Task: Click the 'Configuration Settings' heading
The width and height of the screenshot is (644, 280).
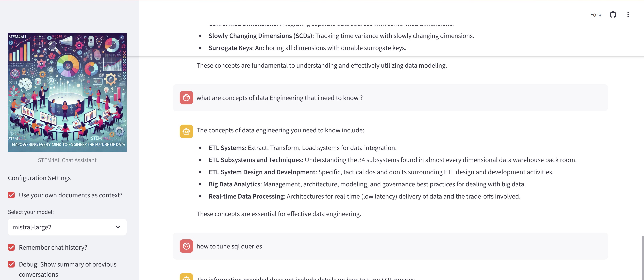Action: point(39,178)
